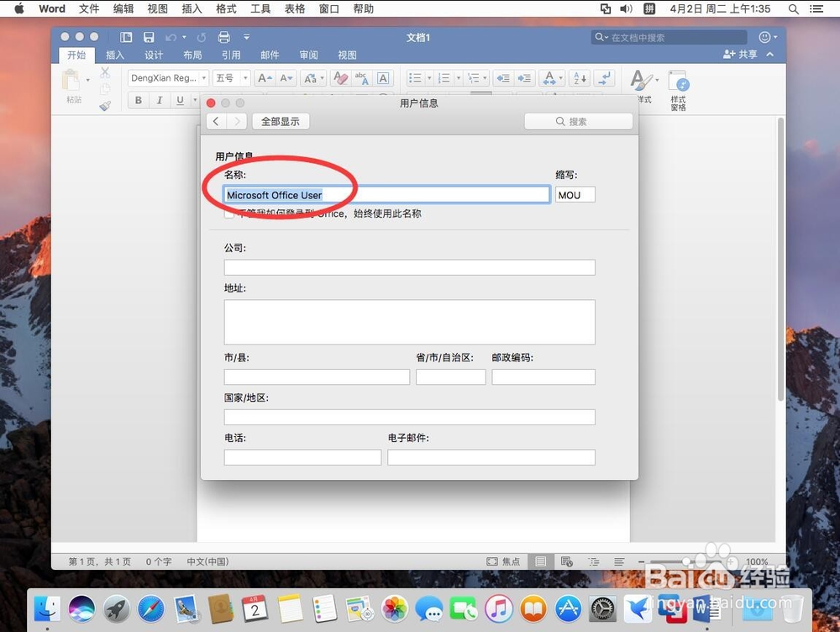Increase font size with the A▲ icon
The height and width of the screenshot is (632, 840).
click(265, 78)
